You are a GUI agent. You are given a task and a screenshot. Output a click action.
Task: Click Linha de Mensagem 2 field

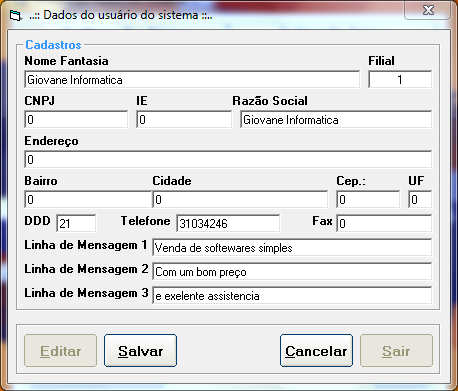pyautogui.click(x=292, y=272)
